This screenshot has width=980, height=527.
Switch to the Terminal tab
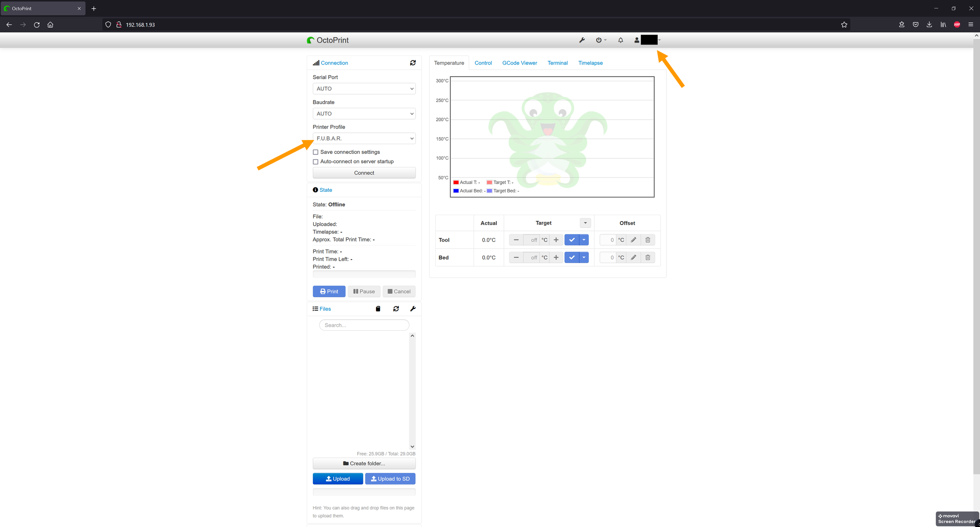[x=558, y=62]
